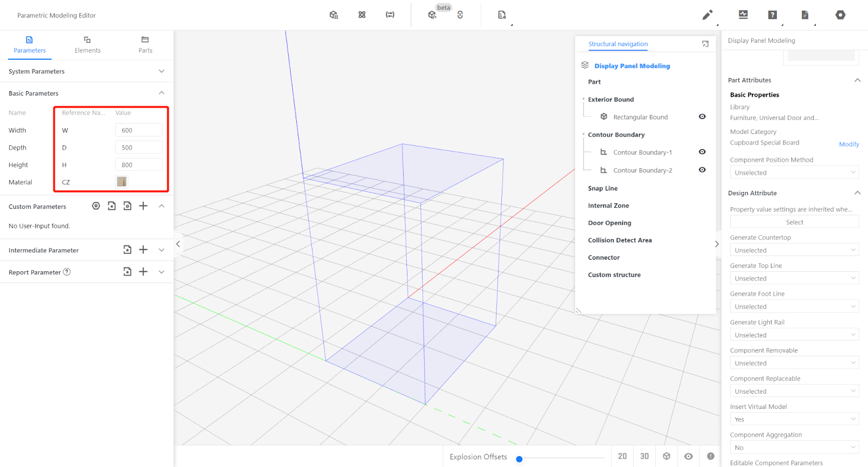Click the pencil edit icon in top toolbar

click(x=707, y=15)
